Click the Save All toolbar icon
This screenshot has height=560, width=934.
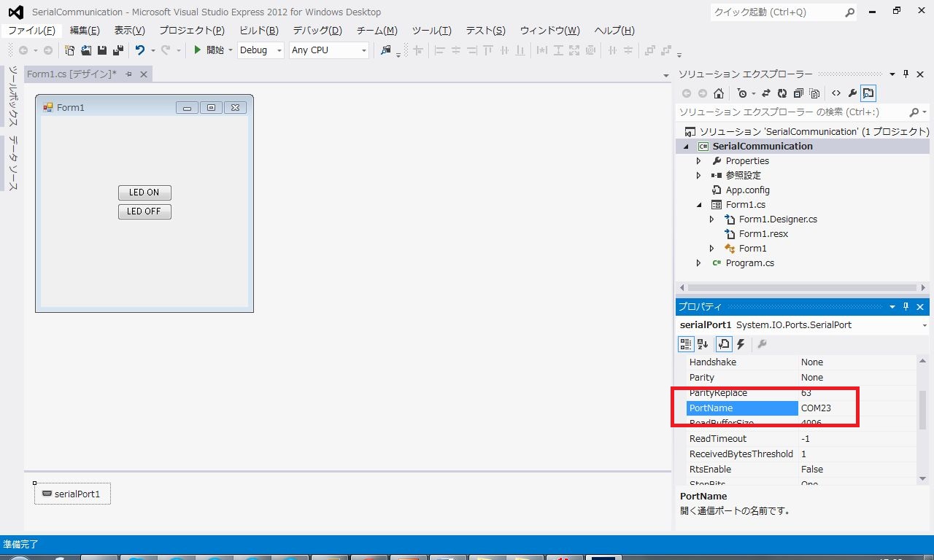[117, 50]
